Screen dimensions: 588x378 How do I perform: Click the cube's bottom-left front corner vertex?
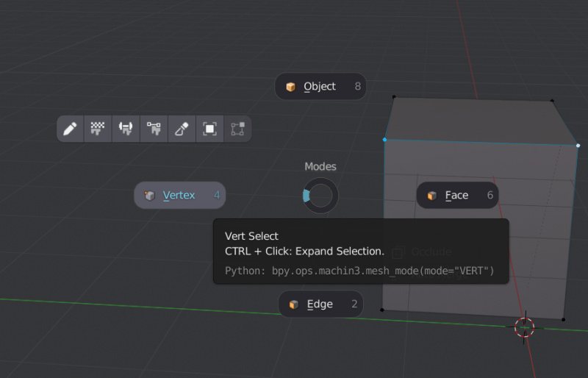pos(381,310)
